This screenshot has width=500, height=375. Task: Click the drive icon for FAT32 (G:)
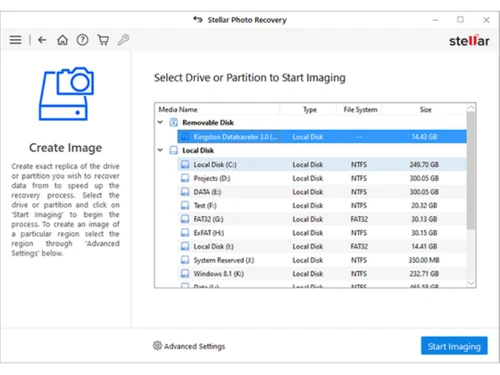[x=185, y=219]
